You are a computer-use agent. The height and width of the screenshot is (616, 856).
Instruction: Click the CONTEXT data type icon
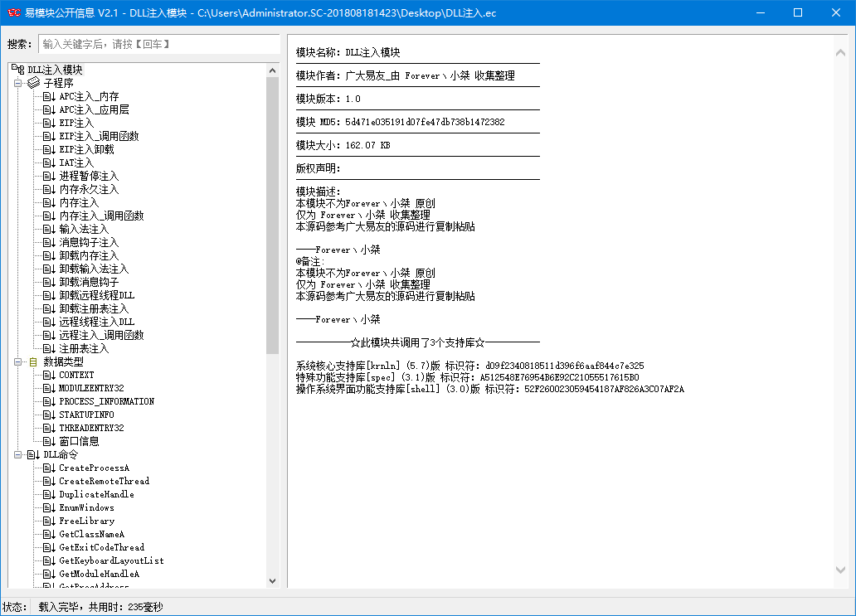(x=48, y=375)
